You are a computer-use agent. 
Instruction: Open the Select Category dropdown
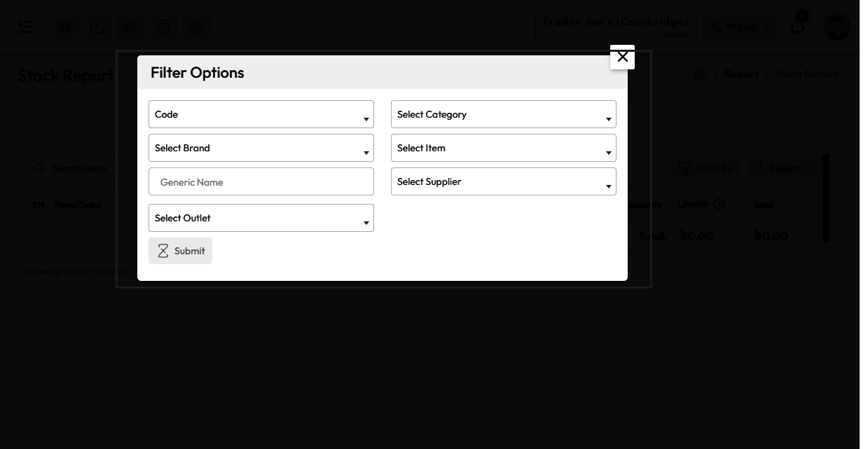click(x=504, y=114)
